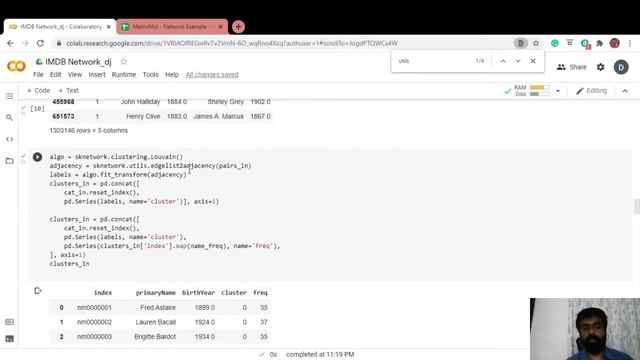
Task: Open find and replace sidebar icon
Action: [x=9, y=118]
